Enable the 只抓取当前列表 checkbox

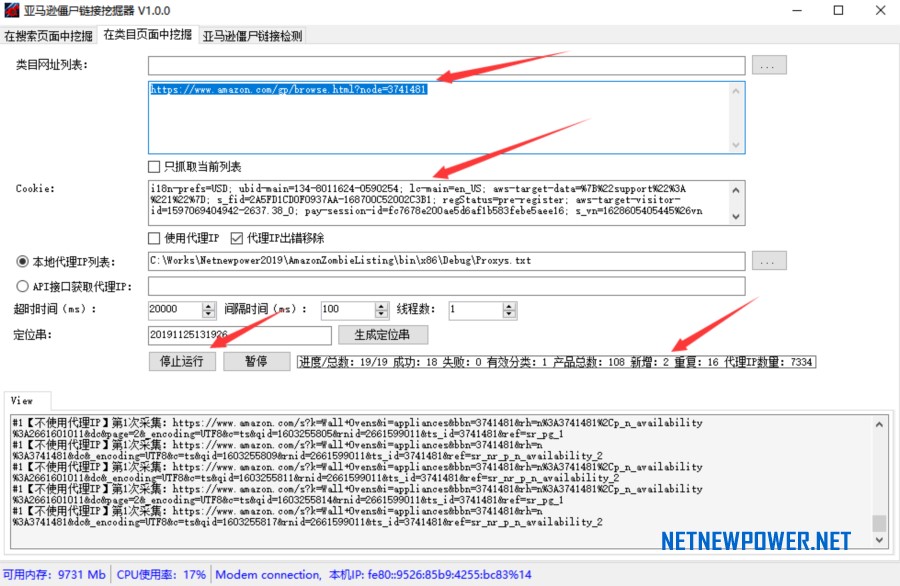point(154,167)
